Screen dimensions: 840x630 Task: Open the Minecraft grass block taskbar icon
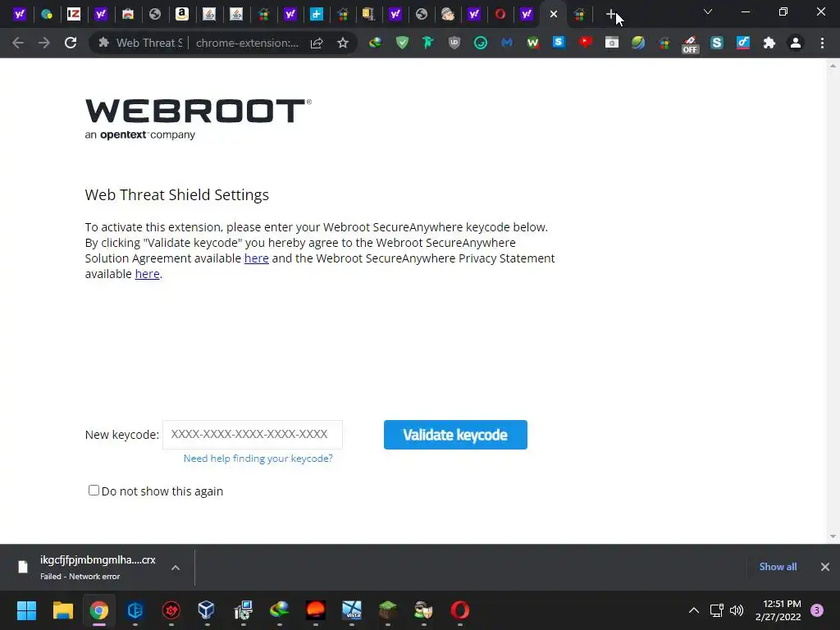pyautogui.click(x=387, y=610)
